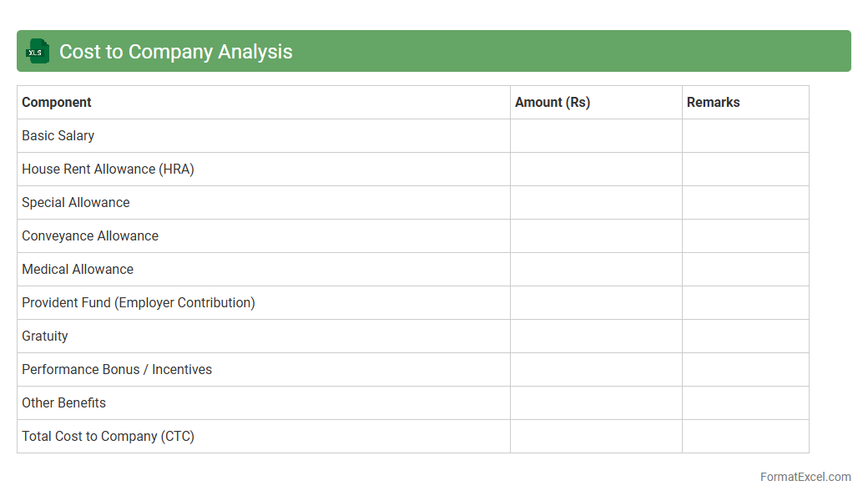Image resolution: width=868 pixels, height=501 pixels.
Task: Click the Gratuity remarks cell
Action: (x=745, y=336)
